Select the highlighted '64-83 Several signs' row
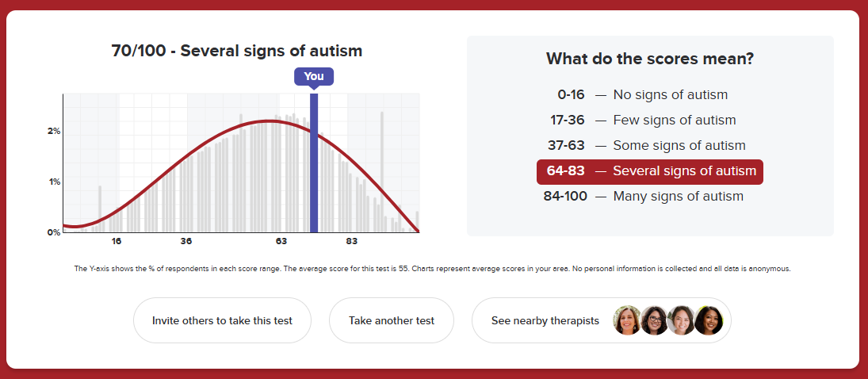Image resolution: width=868 pixels, height=379 pixels. coord(649,171)
